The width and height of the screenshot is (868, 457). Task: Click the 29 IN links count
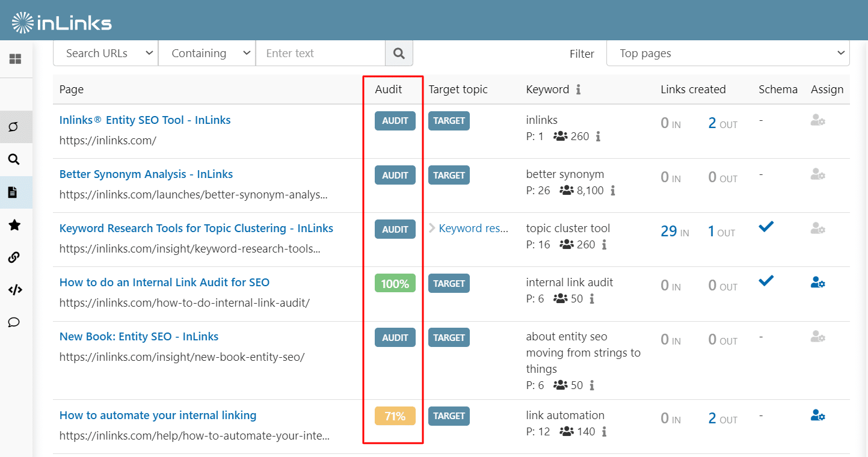click(x=675, y=232)
